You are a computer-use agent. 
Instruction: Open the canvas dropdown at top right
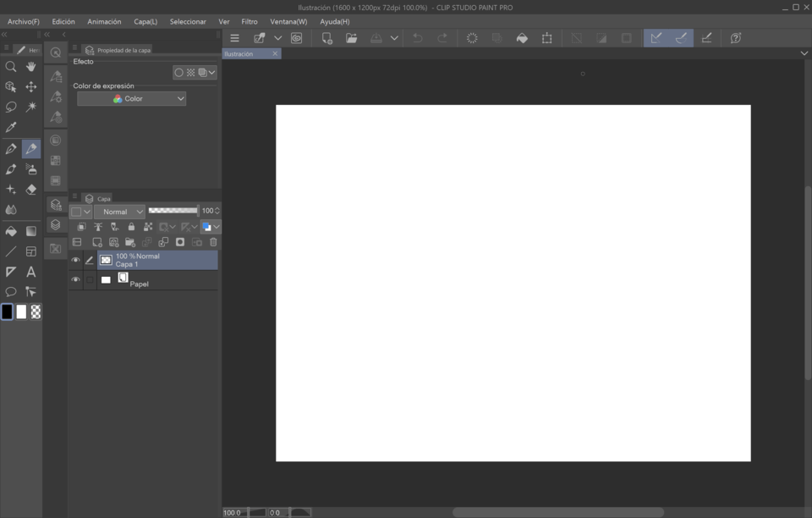(x=803, y=52)
